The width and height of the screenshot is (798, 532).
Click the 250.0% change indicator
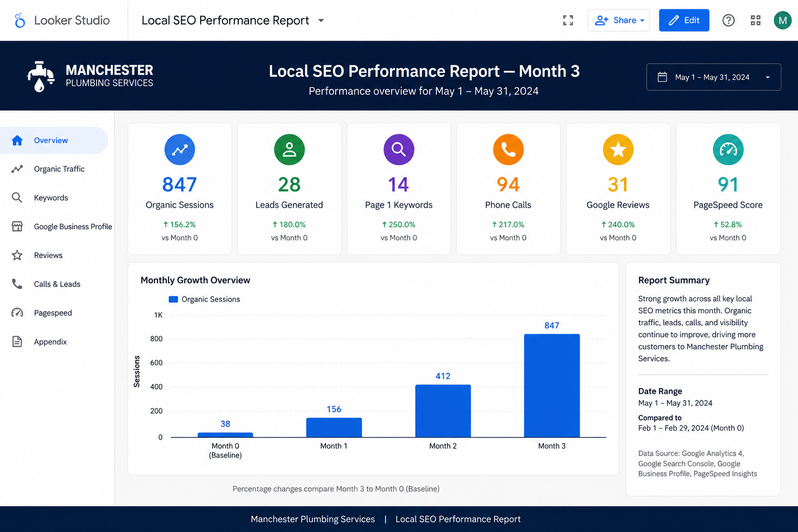(399, 224)
